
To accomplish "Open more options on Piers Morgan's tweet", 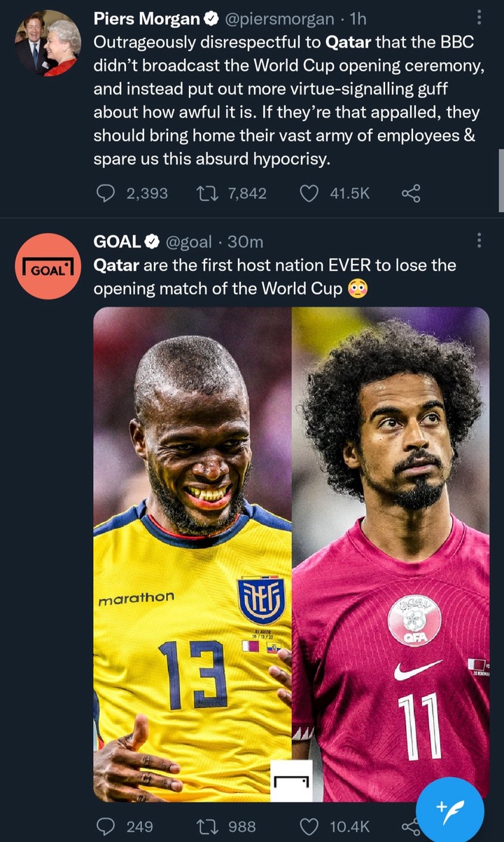I will tap(479, 19).
